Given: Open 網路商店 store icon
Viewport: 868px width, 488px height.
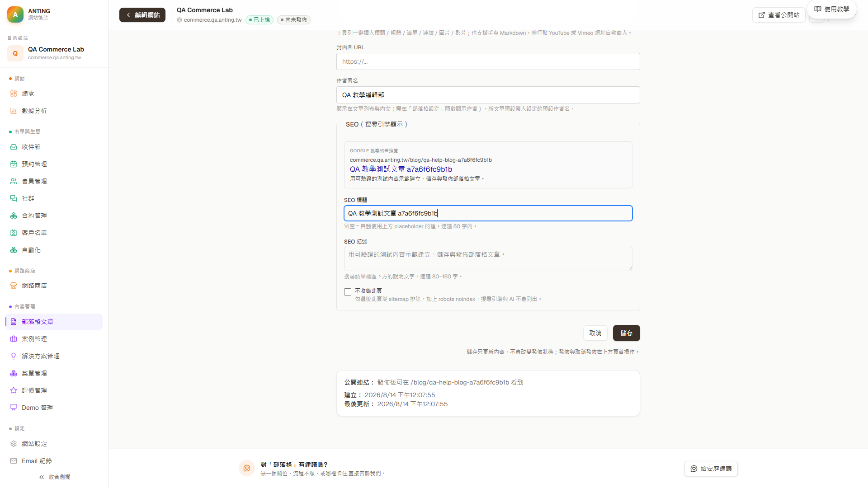Looking at the screenshot, I should pyautogui.click(x=14, y=286).
